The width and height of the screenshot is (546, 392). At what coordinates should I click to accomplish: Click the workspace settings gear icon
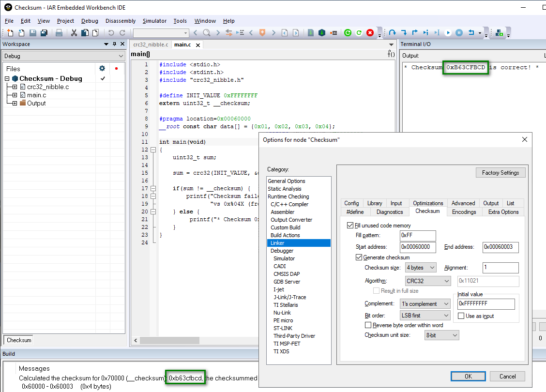[102, 69]
